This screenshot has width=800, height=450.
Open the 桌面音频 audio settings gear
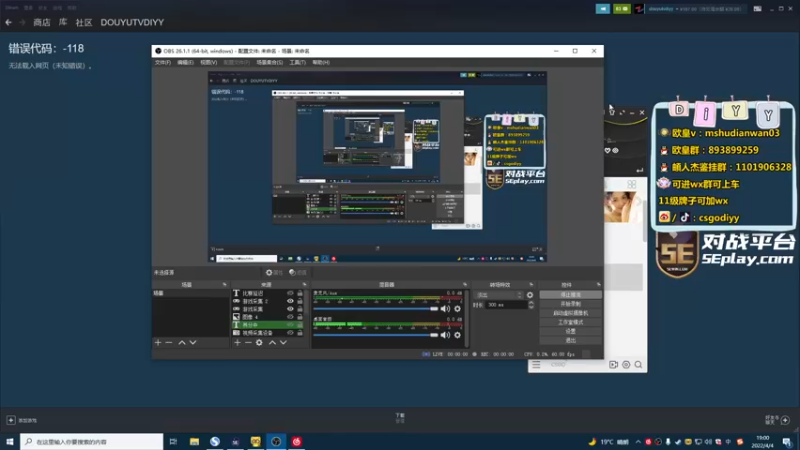tap(458, 335)
